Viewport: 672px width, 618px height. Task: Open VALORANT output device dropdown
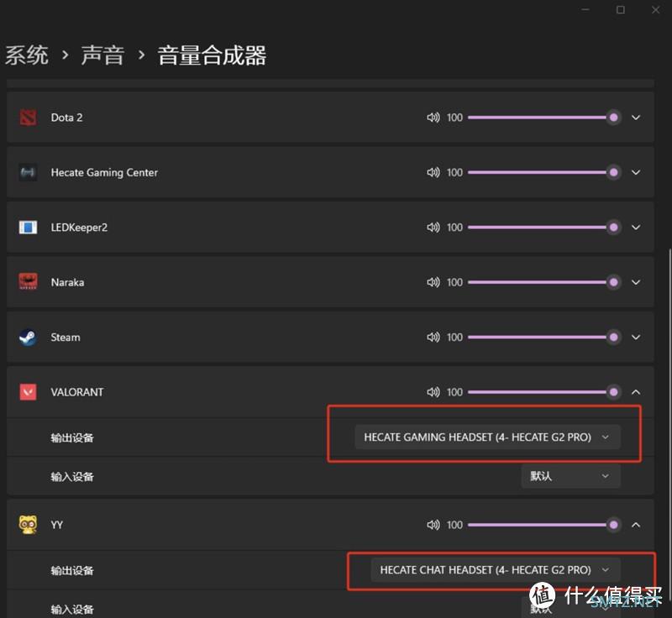pyautogui.click(x=487, y=437)
